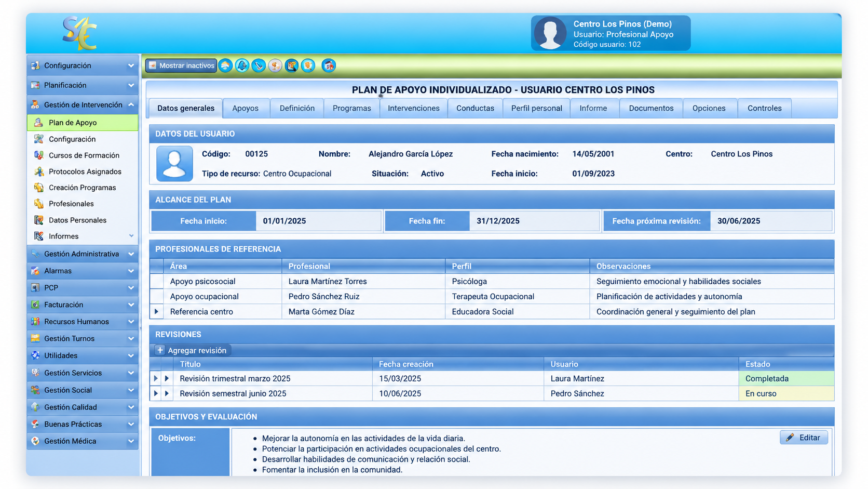Click the plus icon on Agregar revisión
The height and width of the screenshot is (489, 868).
click(160, 350)
